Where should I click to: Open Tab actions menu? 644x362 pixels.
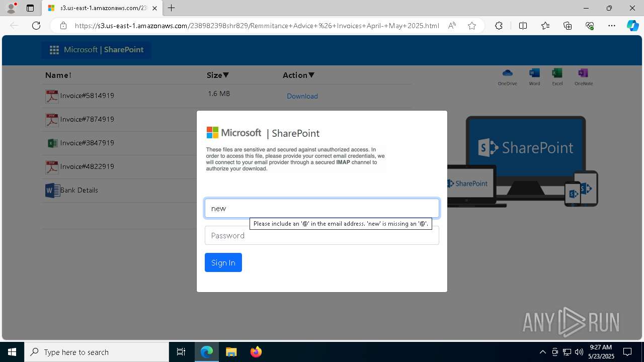click(x=30, y=8)
